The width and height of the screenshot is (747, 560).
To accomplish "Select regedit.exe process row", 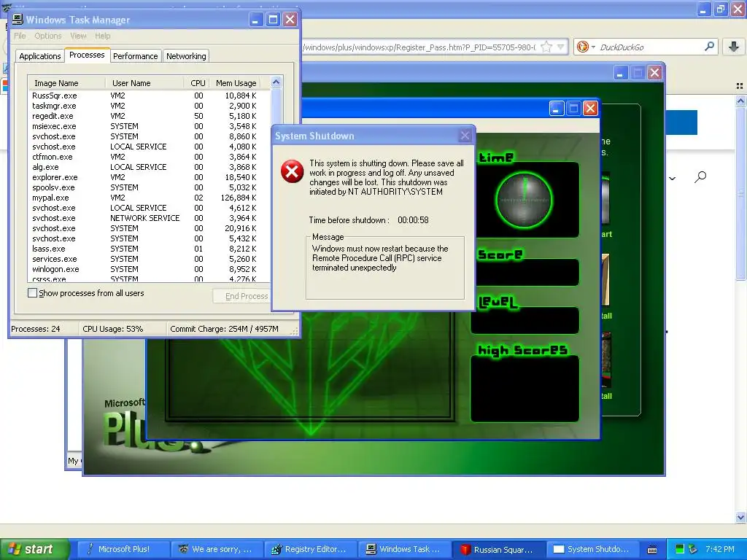I will click(x=149, y=116).
